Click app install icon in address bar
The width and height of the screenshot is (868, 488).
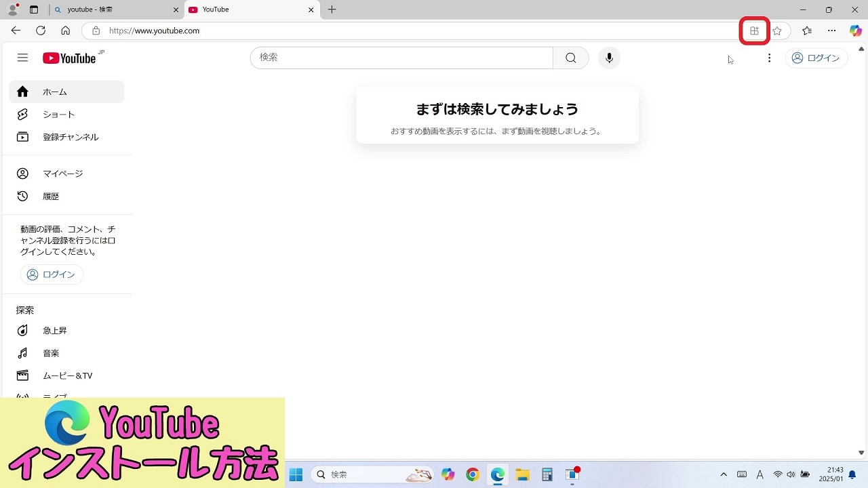[x=754, y=30]
